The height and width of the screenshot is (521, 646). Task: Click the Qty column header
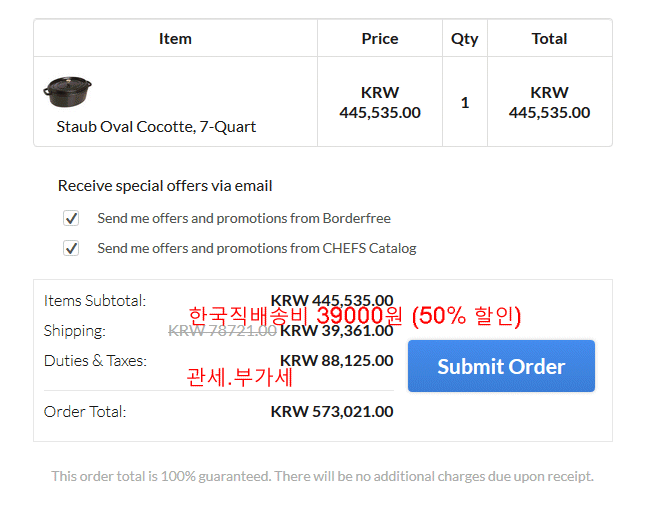click(464, 38)
